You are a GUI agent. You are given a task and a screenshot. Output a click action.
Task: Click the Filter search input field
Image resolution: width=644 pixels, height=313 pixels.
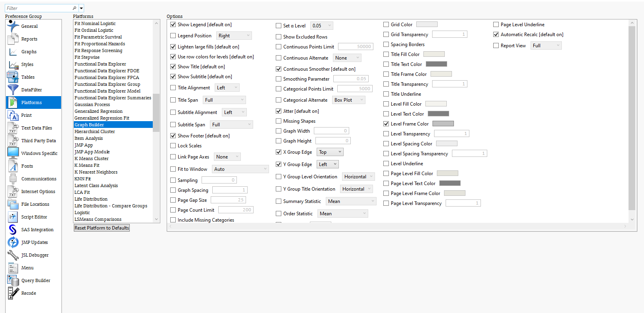coord(38,8)
